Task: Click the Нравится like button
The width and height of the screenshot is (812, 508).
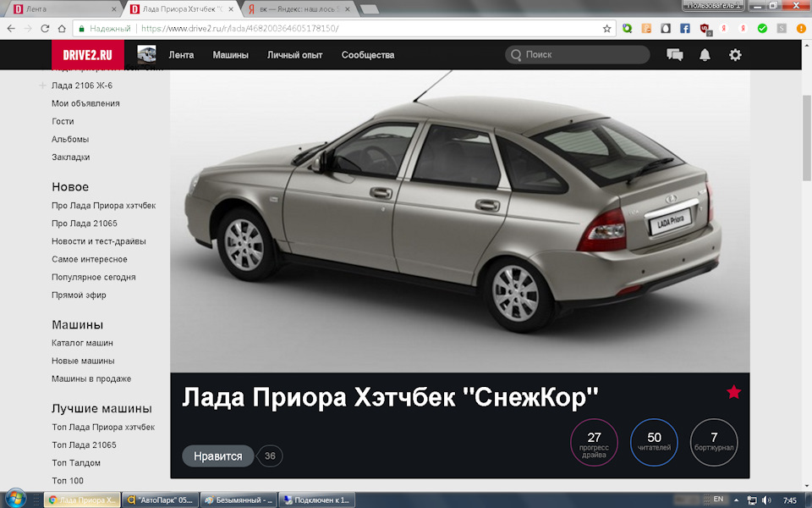Action: coord(218,456)
